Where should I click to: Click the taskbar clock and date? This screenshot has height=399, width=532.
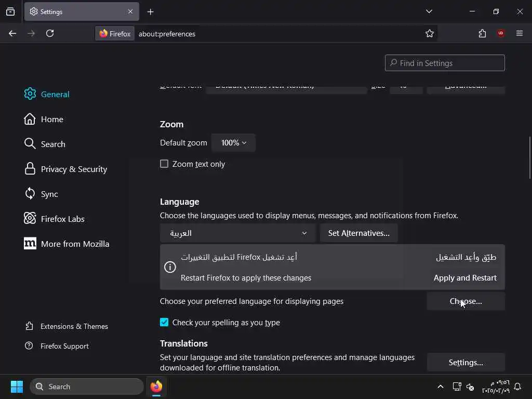(496, 387)
